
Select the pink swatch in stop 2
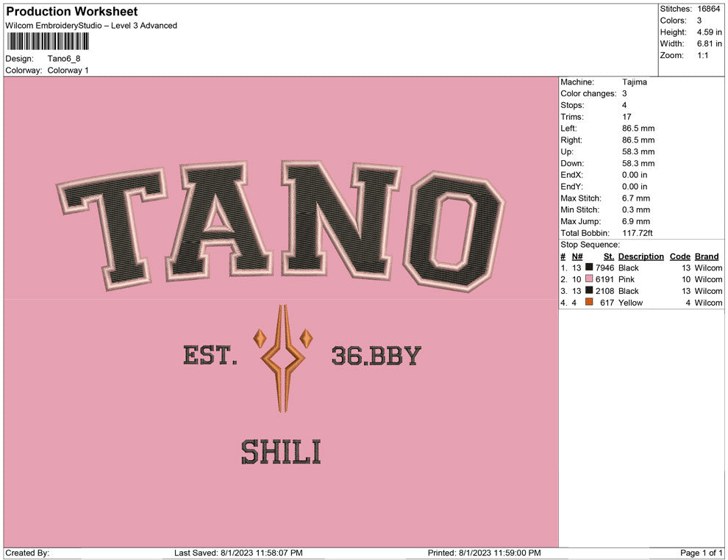pos(589,279)
